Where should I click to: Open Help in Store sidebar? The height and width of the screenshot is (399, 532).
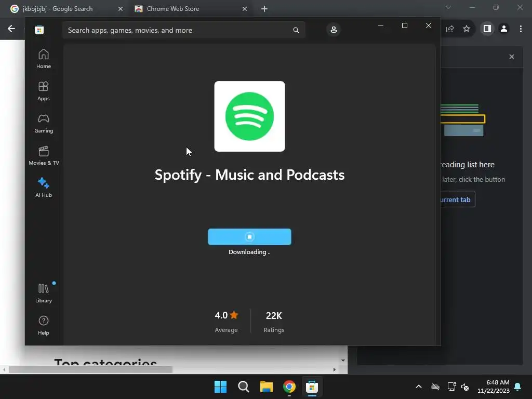44,325
